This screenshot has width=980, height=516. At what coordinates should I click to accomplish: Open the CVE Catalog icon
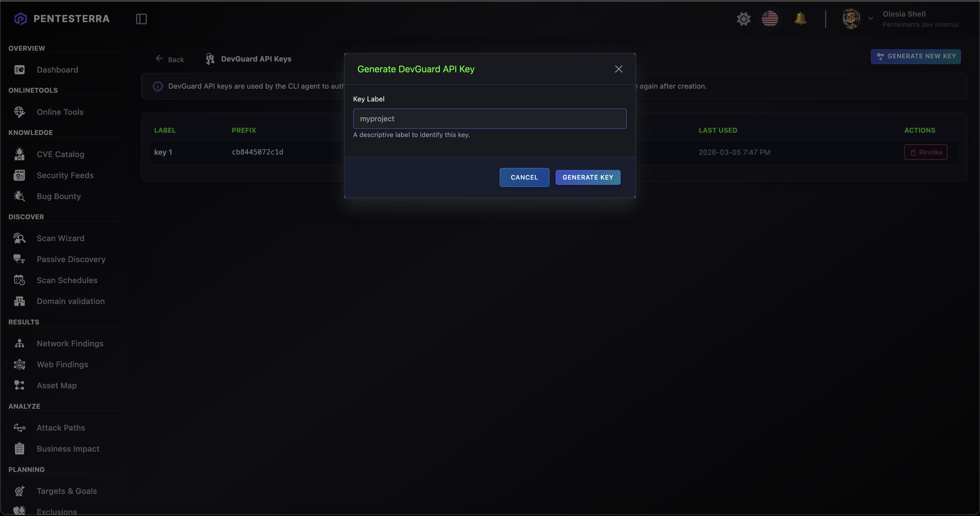click(x=20, y=155)
